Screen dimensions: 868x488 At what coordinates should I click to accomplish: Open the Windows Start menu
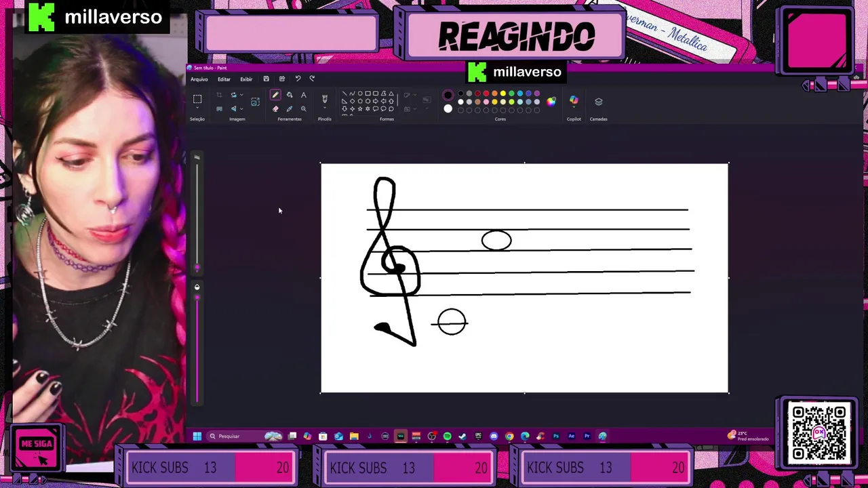[197, 436]
